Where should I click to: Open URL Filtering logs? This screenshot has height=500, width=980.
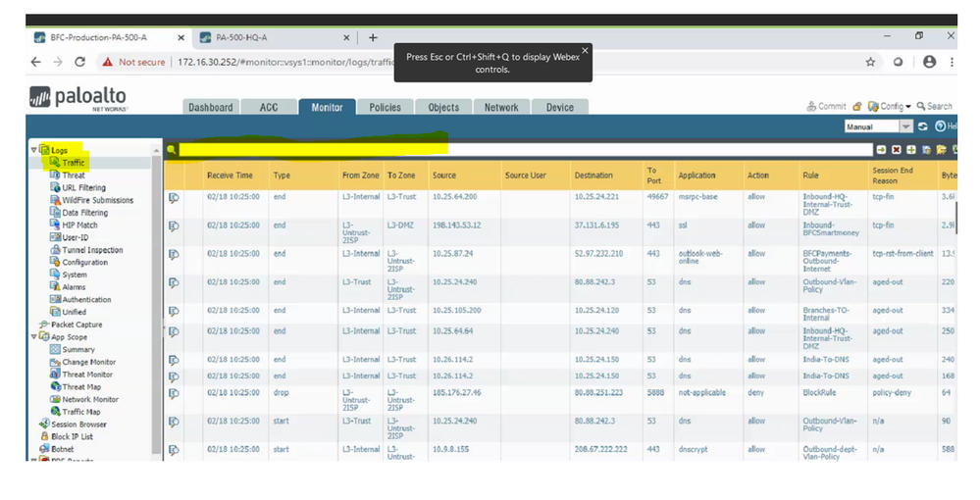click(83, 187)
